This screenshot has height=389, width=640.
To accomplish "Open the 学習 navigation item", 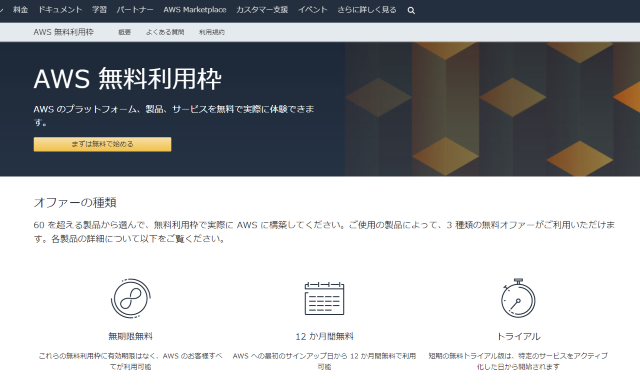I will [99, 10].
